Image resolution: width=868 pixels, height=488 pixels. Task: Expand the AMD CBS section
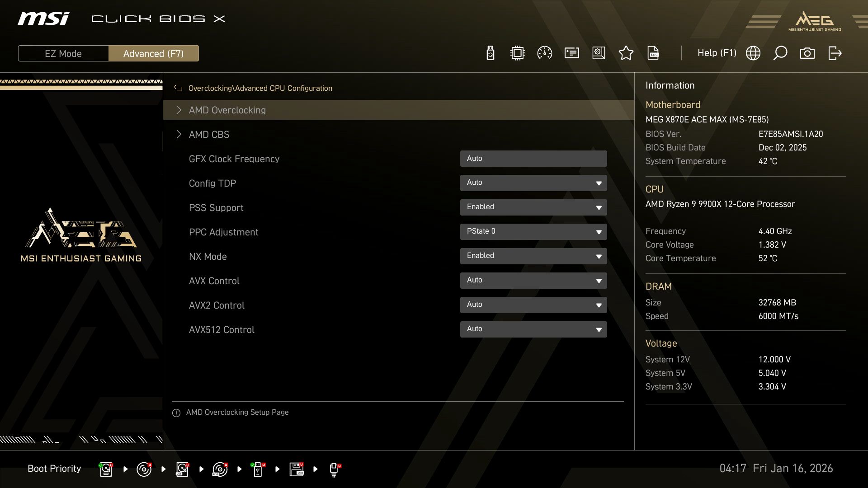click(x=209, y=134)
